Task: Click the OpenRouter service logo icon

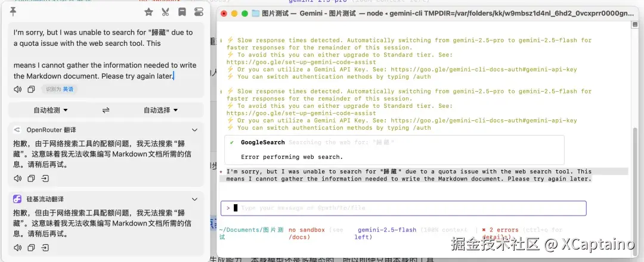Action: [x=17, y=130]
